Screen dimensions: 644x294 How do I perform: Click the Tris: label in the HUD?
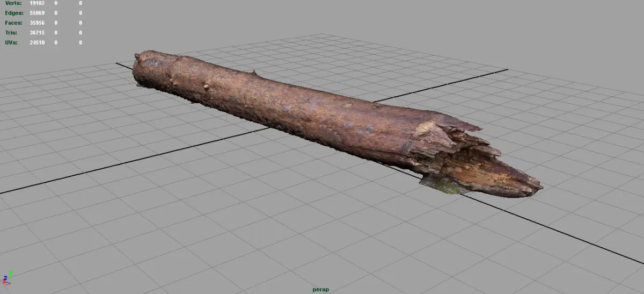tap(10, 32)
